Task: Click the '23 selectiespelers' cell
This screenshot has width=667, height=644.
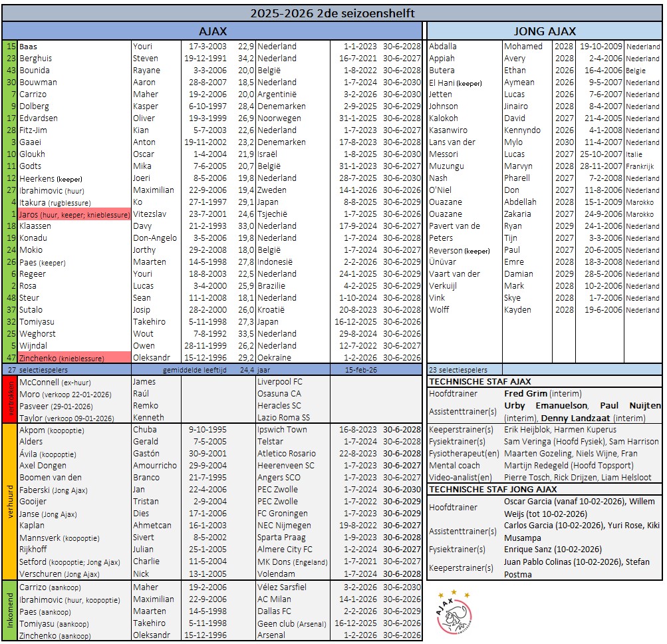Action: pyautogui.click(x=458, y=369)
